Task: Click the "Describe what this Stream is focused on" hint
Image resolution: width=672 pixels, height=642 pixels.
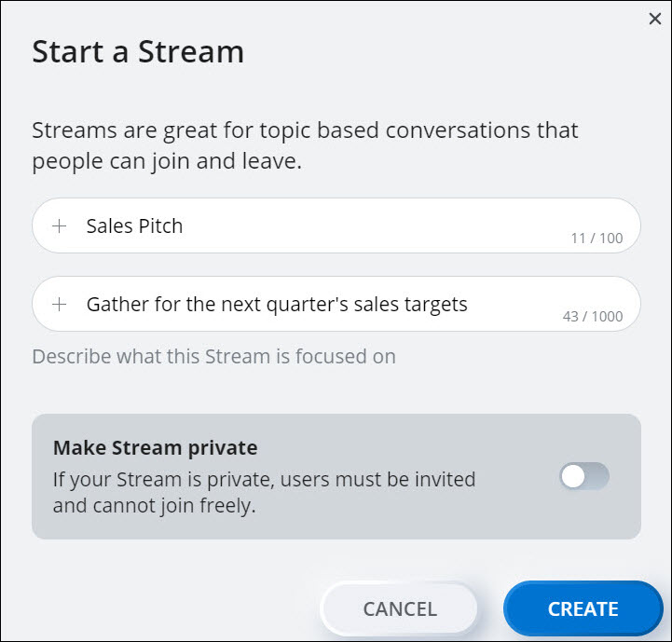Action: (x=213, y=356)
